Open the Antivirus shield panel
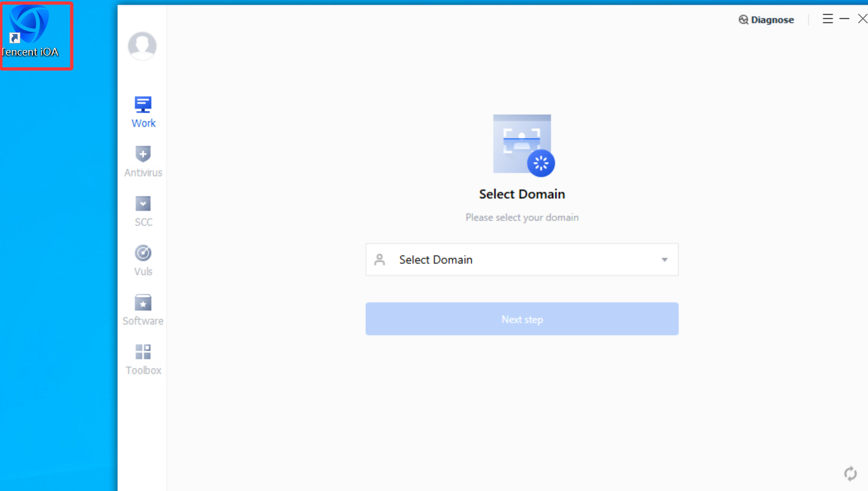Image resolution: width=868 pixels, height=491 pixels. point(143,161)
